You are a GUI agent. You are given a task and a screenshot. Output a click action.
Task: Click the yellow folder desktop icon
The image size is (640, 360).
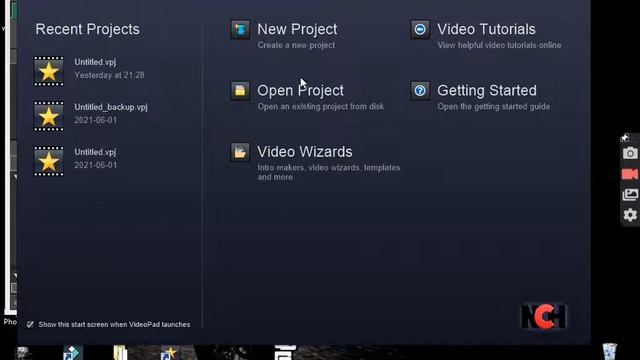coord(120,353)
